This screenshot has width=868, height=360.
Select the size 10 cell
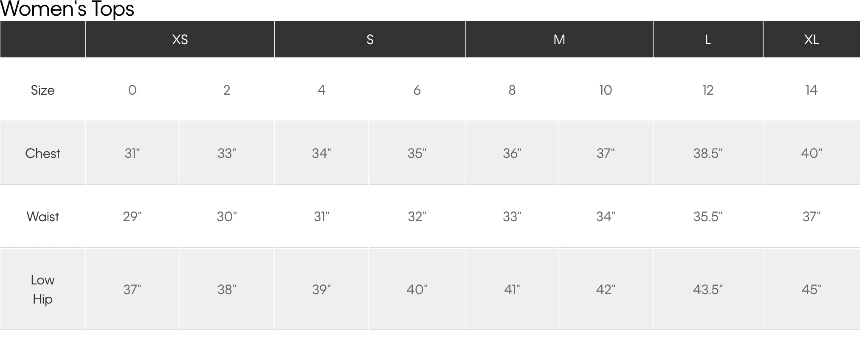(x=606, y=90)
